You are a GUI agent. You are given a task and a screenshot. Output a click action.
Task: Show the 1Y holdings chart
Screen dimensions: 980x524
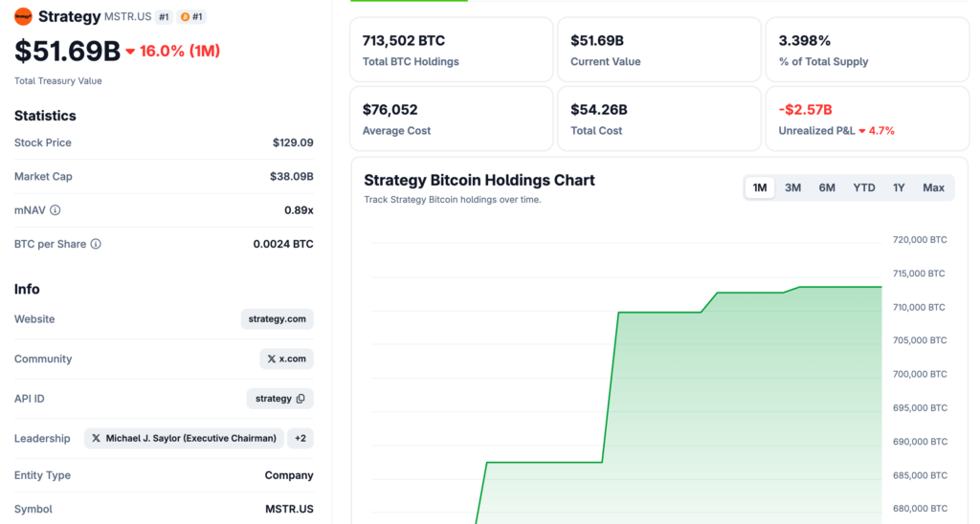(x=900, y=188)
